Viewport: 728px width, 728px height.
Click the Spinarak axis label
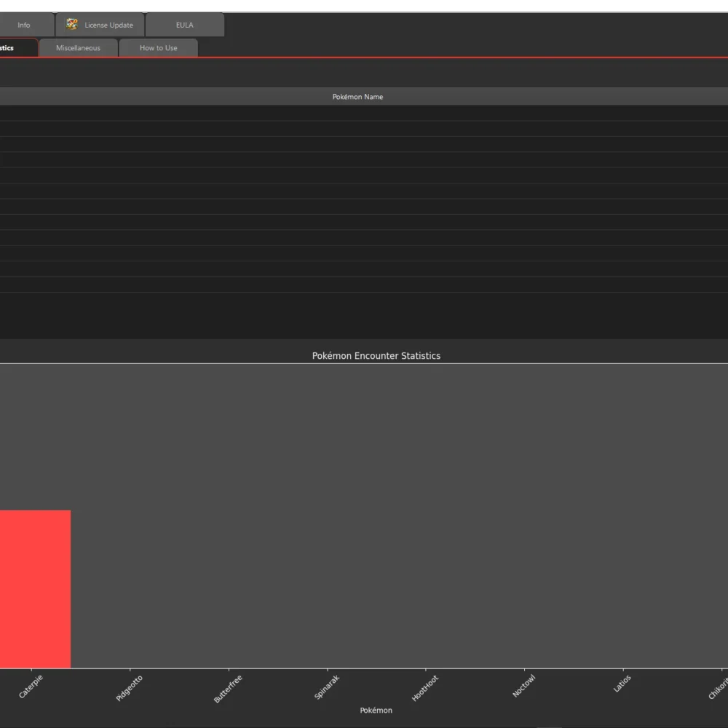(327, 687)
